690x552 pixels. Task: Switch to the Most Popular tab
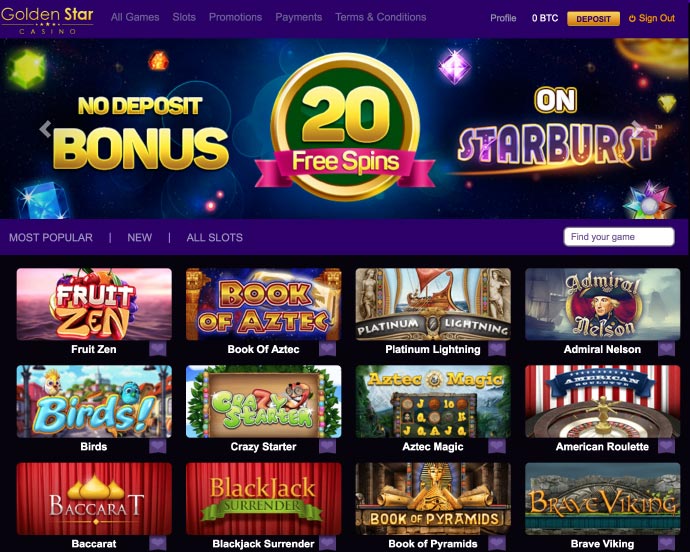coord(51,238)
